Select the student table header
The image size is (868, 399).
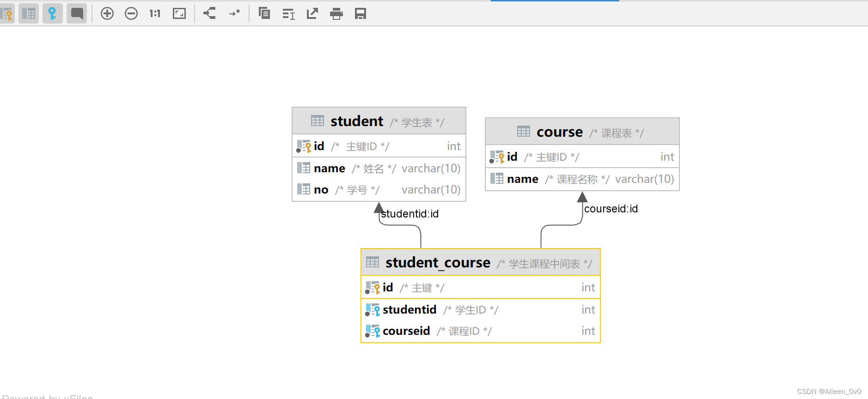pos(379,121)
